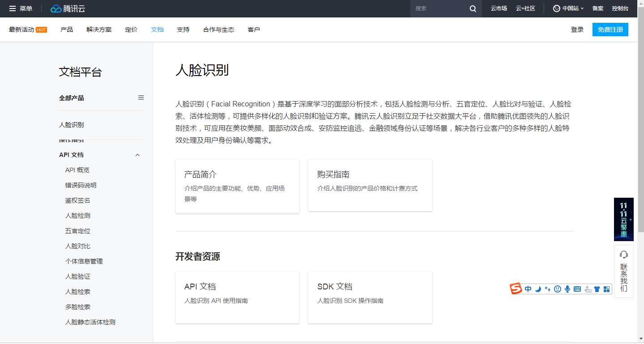Open the 支持 menu
Screen dimensions: 644x344
(x=183, y=30)
